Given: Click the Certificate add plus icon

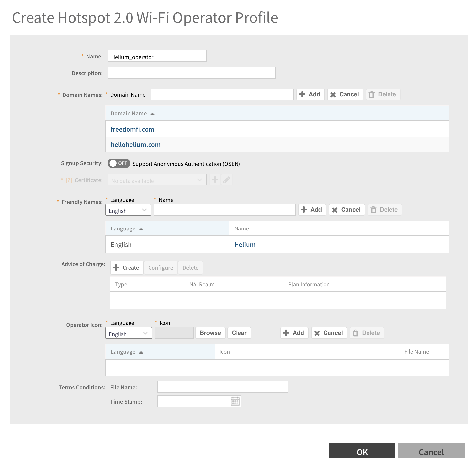Looking at the screenshot, I should point(215,180).
